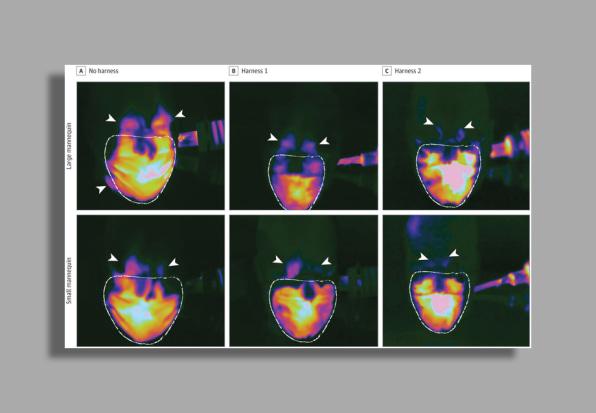
Task: Open the small mannequin Harness 2 thermal image
Action: coord(456,281)
